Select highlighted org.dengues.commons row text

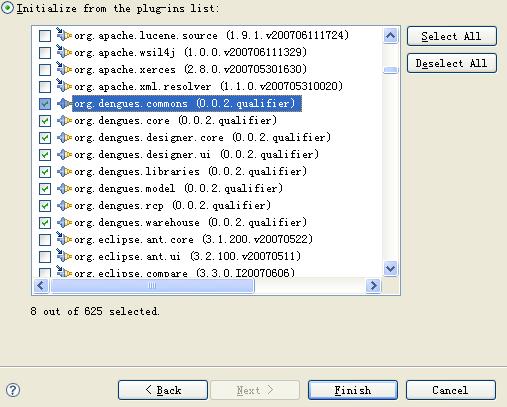187,103
